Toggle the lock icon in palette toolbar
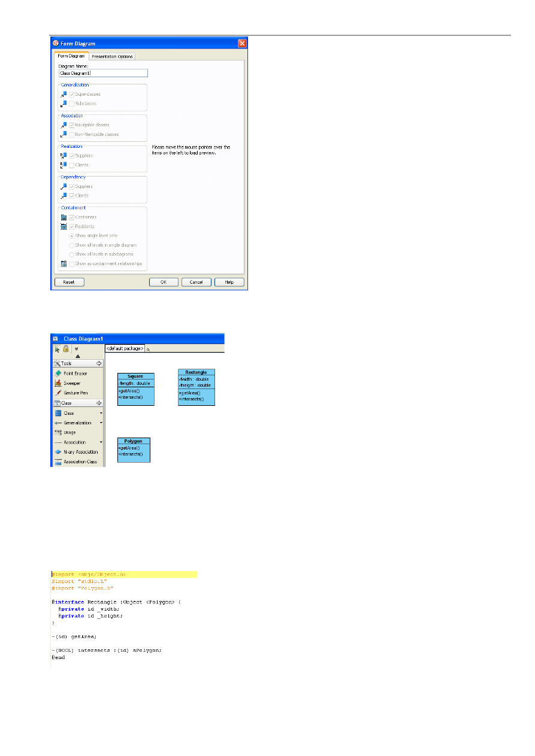 [67, 349]
